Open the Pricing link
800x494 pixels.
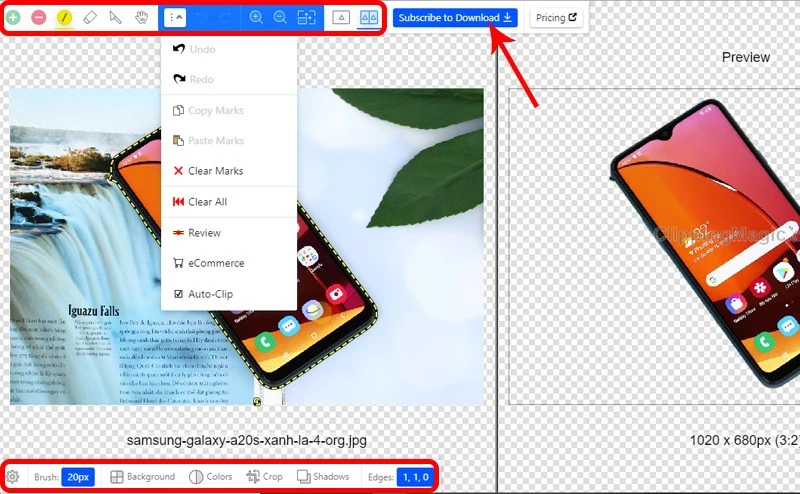coord(556,17)
